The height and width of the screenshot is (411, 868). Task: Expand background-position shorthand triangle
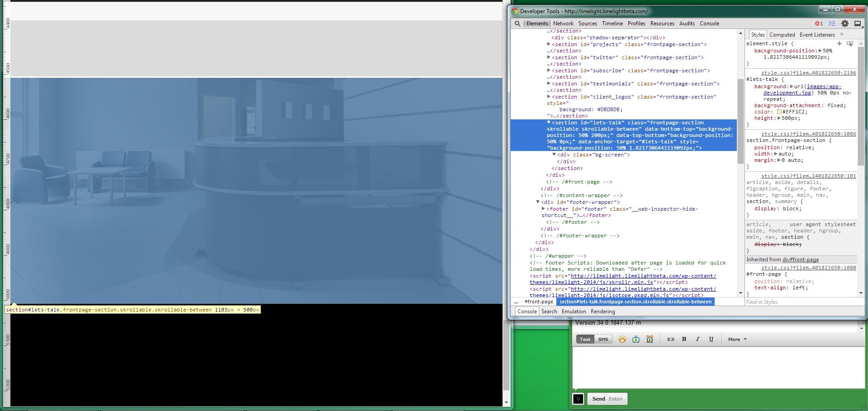pos(820,51)
